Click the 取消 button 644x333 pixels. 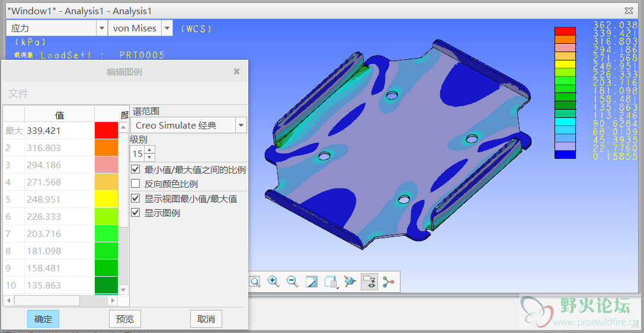206,319
